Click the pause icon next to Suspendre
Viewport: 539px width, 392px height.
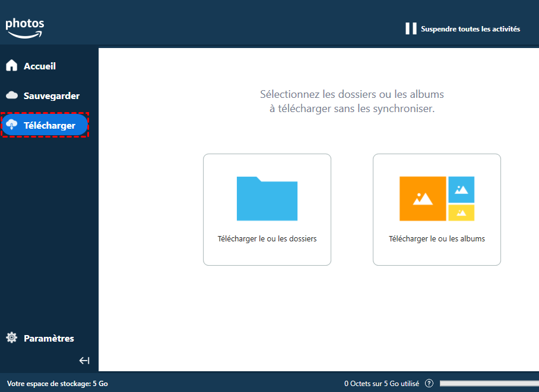411,28
